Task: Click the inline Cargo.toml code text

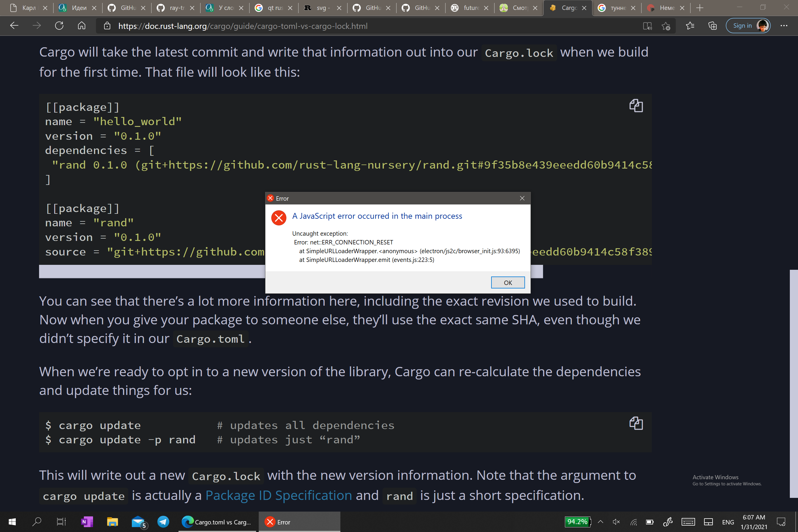Action: 210,339
